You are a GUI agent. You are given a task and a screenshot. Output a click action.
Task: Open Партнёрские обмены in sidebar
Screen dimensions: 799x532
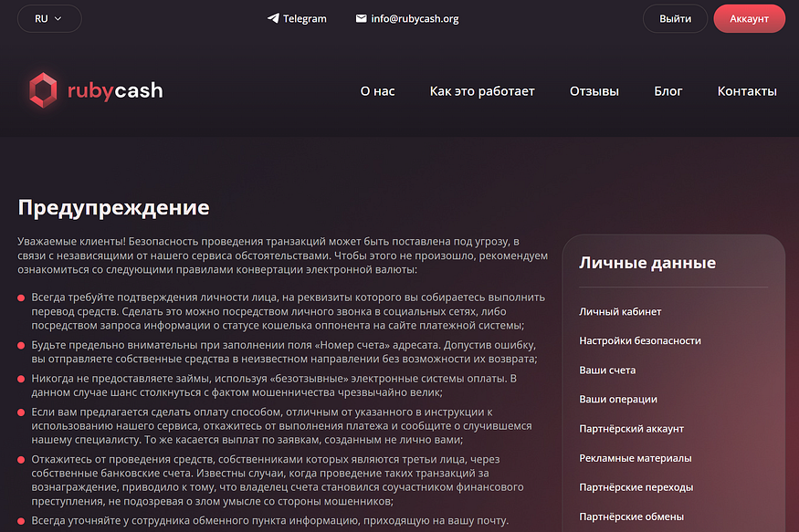(x=631, y=516)
